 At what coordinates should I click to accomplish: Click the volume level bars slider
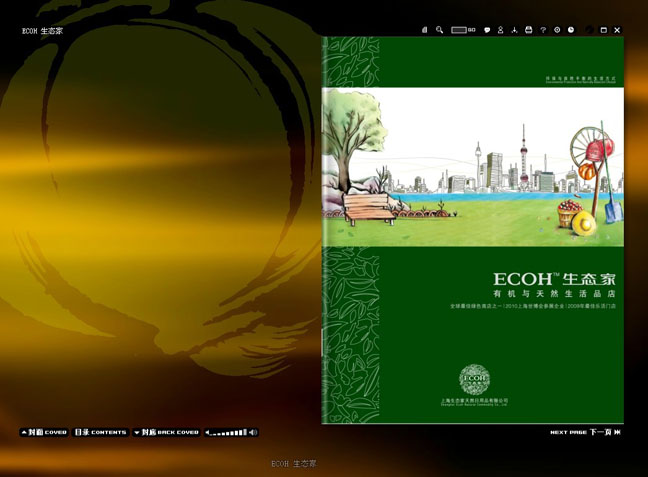[229, 433]
